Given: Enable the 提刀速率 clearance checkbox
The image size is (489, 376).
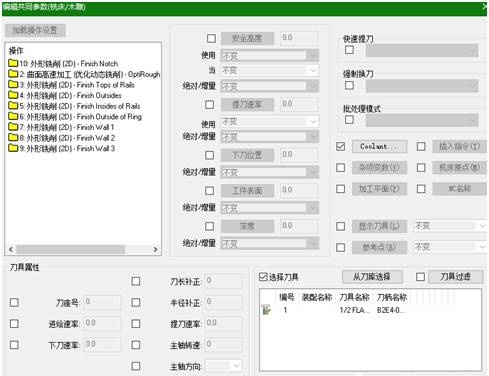Looking at the screenshot, I should pyautogui.click(x=209, y=105).
